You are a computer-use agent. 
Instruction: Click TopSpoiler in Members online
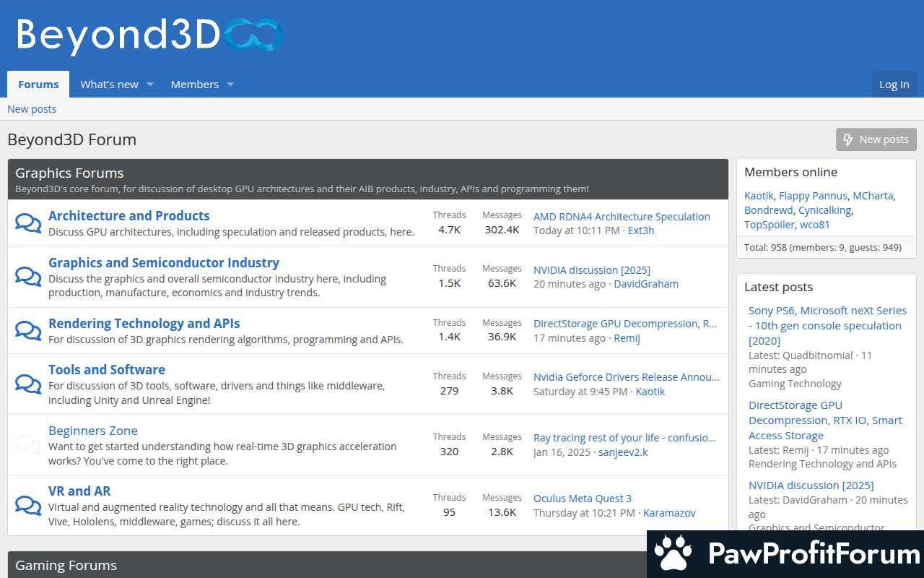[x=770, y=225]
